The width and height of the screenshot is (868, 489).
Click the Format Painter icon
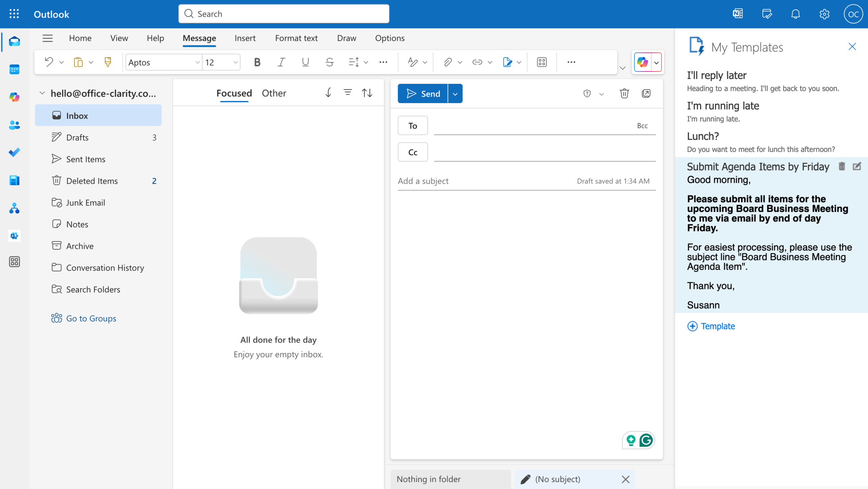point(108,62)
